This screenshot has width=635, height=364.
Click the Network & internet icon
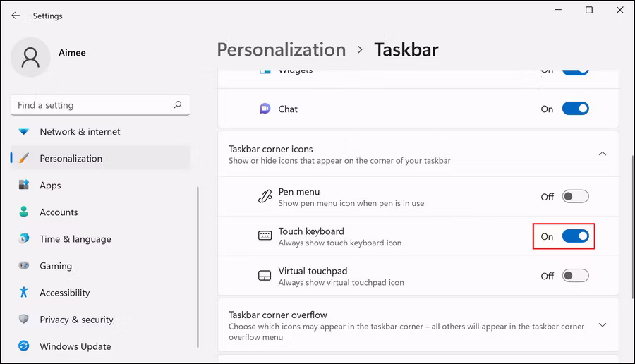click(23, 132)
